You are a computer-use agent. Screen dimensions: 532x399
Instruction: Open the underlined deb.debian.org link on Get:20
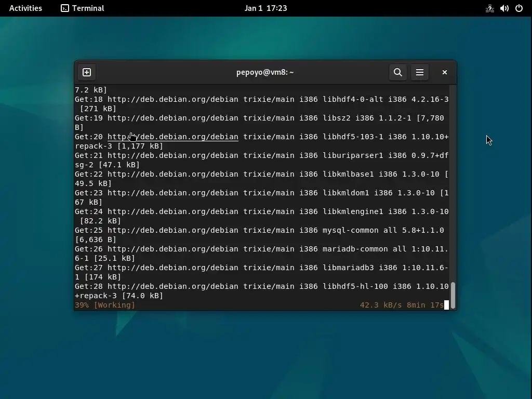pos(172,137)
